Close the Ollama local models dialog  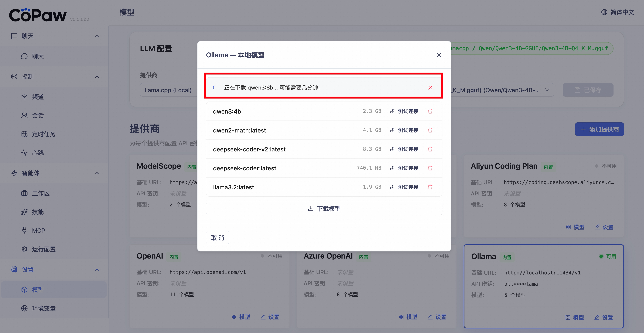point(439,55)
